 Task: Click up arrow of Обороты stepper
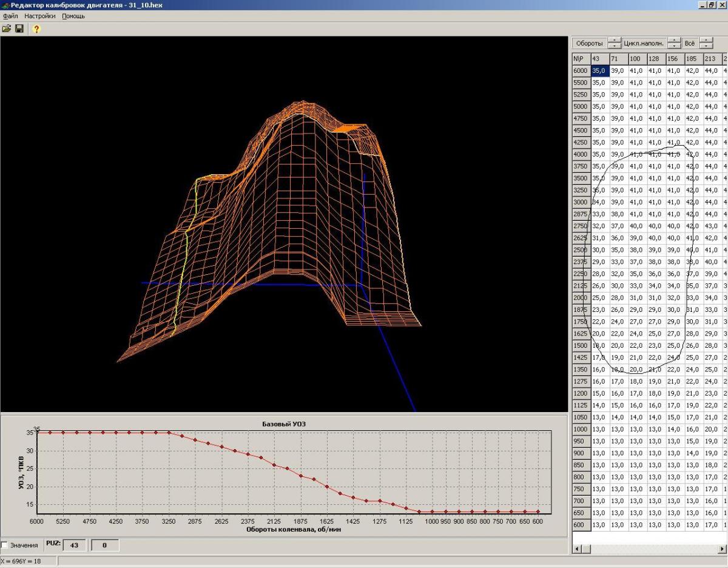615,41
